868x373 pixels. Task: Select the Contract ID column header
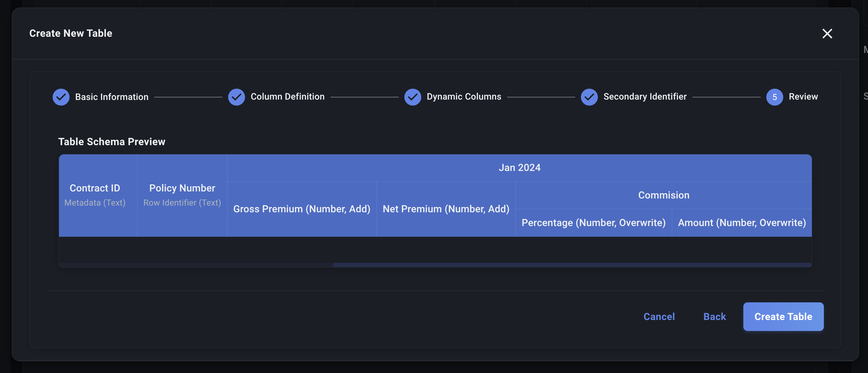[x=95, y=188]
